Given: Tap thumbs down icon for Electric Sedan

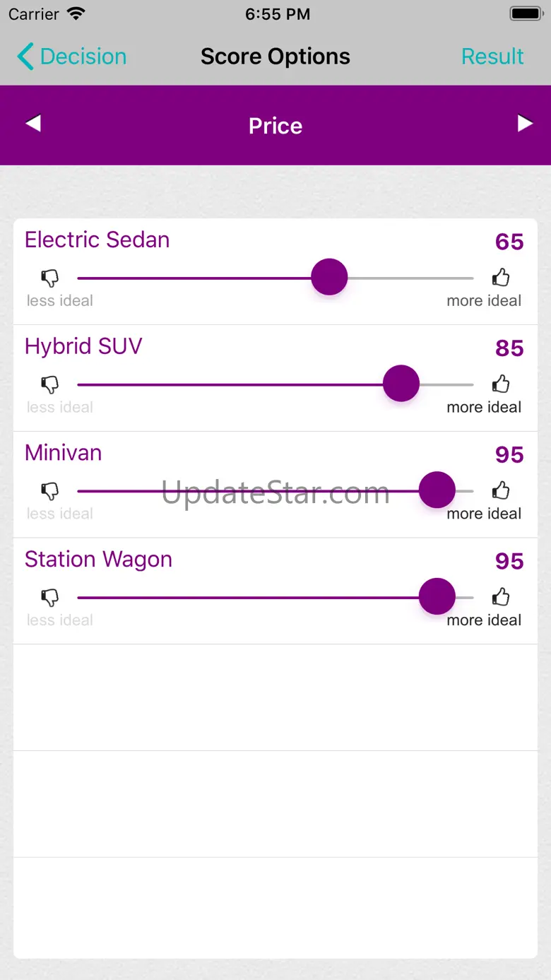Looking at the screenshot, I should coord(50,278).
